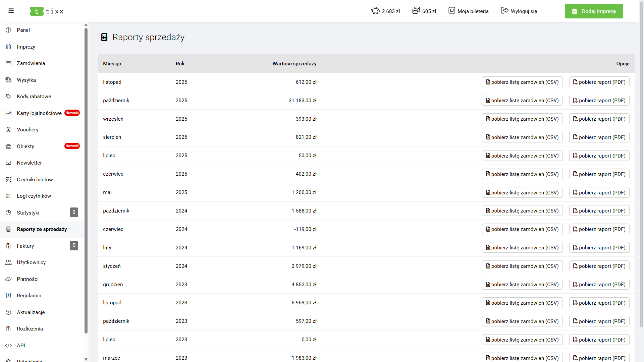Toggle the hamburger menu icon
Image resolution: width=644 pixels, height=362 pixels.
(x=11, y=11)
